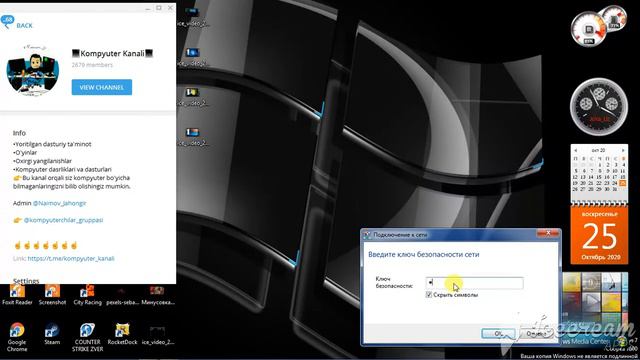Open the ice_video_2... file in bottom icon row
The height and width of the screenshot is (360, 640).
pyautogui.click(x=158, y=334)
